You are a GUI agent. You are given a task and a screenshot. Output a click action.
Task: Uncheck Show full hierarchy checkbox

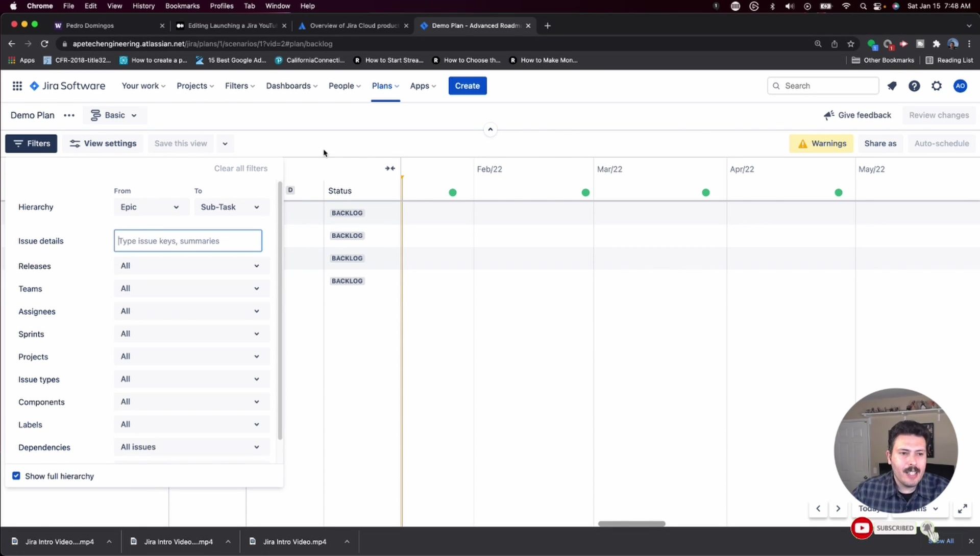(x=16, y=476)
